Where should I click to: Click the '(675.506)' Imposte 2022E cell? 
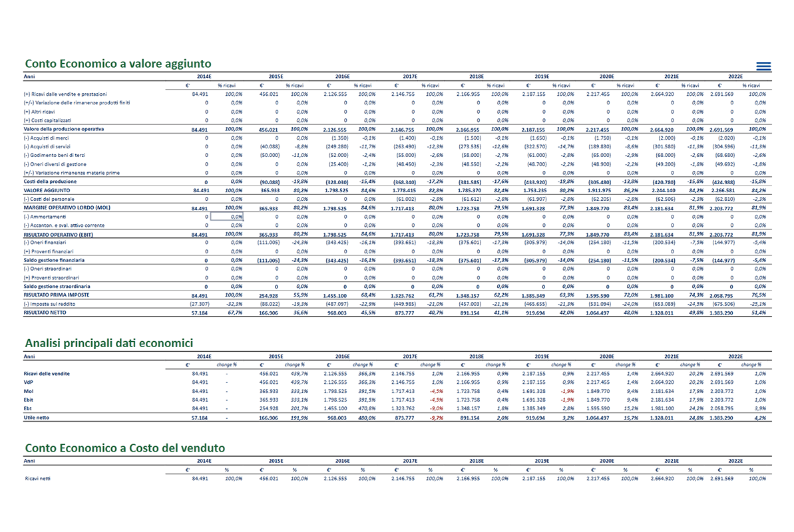tap(724, 304)
